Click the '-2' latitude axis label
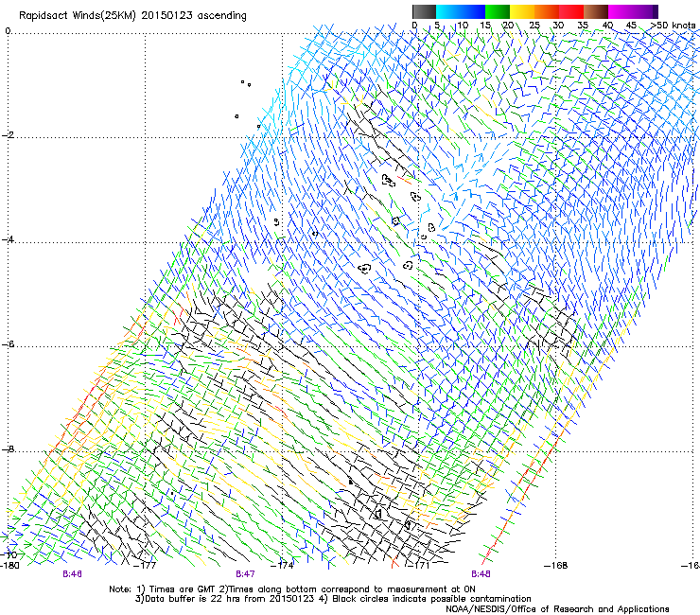The image size is (700, 615). 8,135
